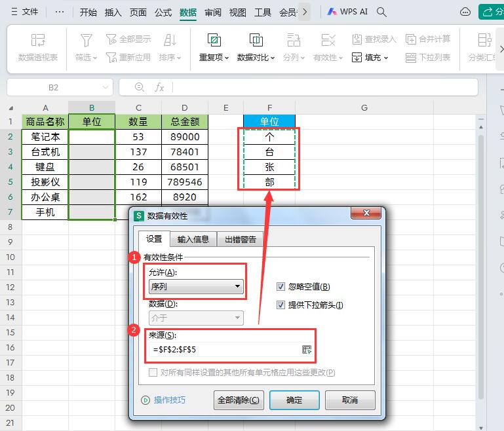This screenshot has width=504, height=431.
Task: Click the vertical scrollbar up arrow
Action: pyautogui.click(x=481, y=127)
